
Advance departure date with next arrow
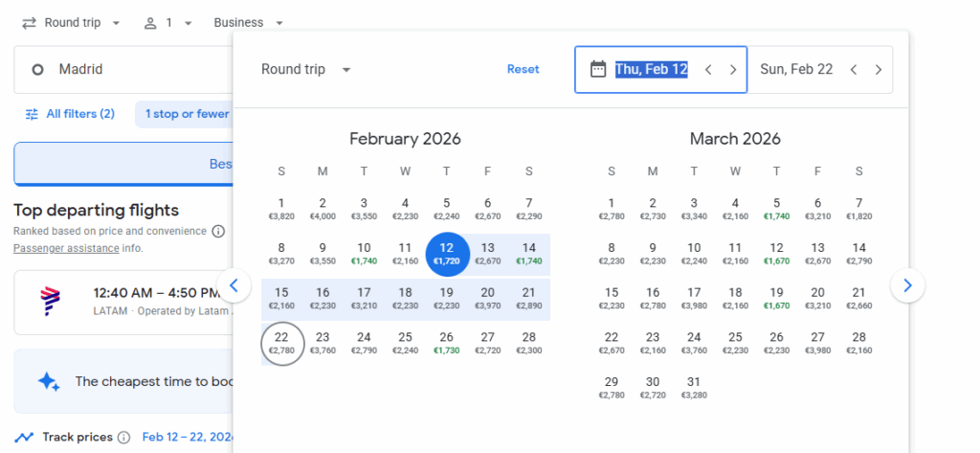pos(733,69)
